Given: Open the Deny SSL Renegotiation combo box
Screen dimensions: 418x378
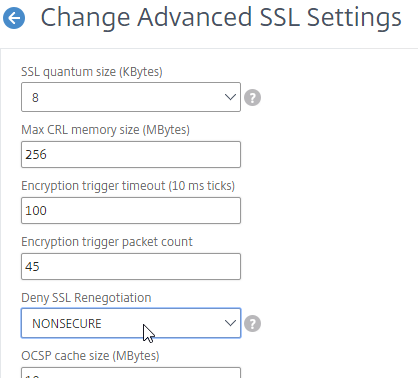Looking at the screenshot, I should pyautogui.click(x=131, y=323).
